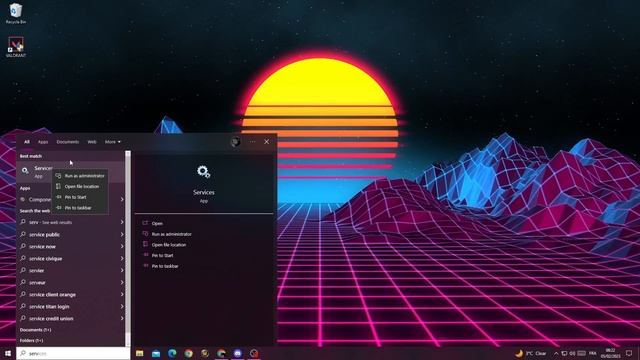Viewport: 640px width, 360px height.
Task: Switch to the All search tab
Action: (27, 142)
